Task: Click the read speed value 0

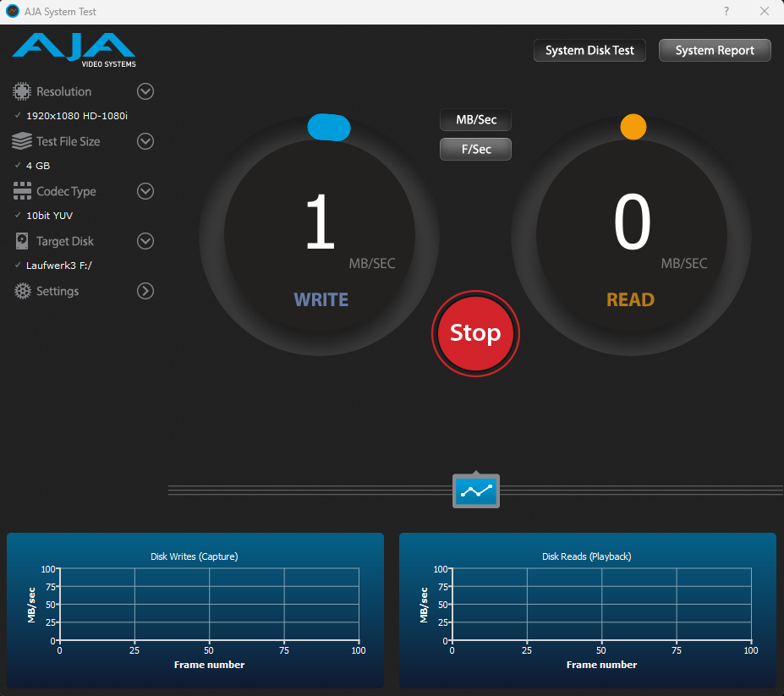Action: (x=633, y=222)
